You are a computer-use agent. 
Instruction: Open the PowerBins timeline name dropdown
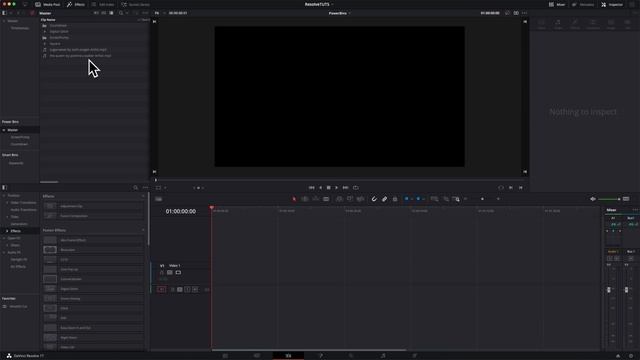click(340, 13)
